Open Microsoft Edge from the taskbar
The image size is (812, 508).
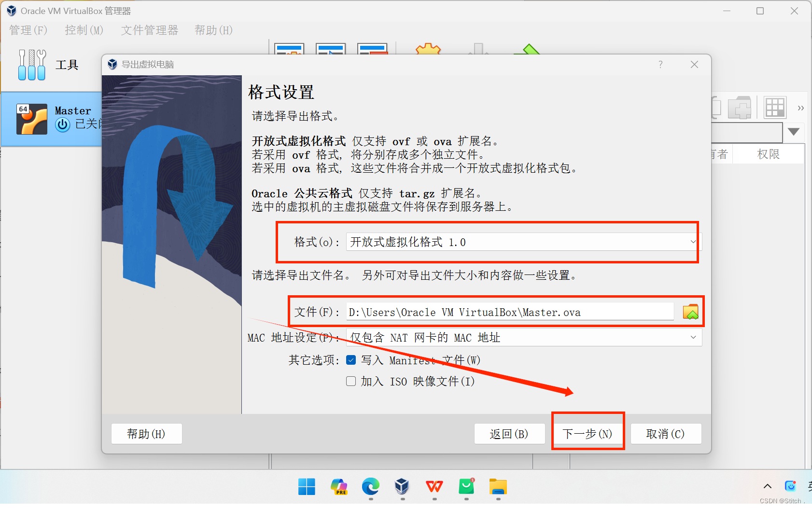[x=371, y=486]
